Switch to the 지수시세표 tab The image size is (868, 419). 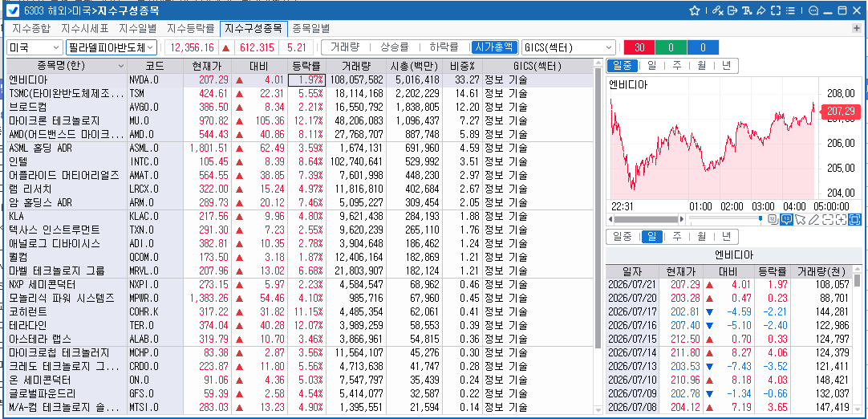85,28
